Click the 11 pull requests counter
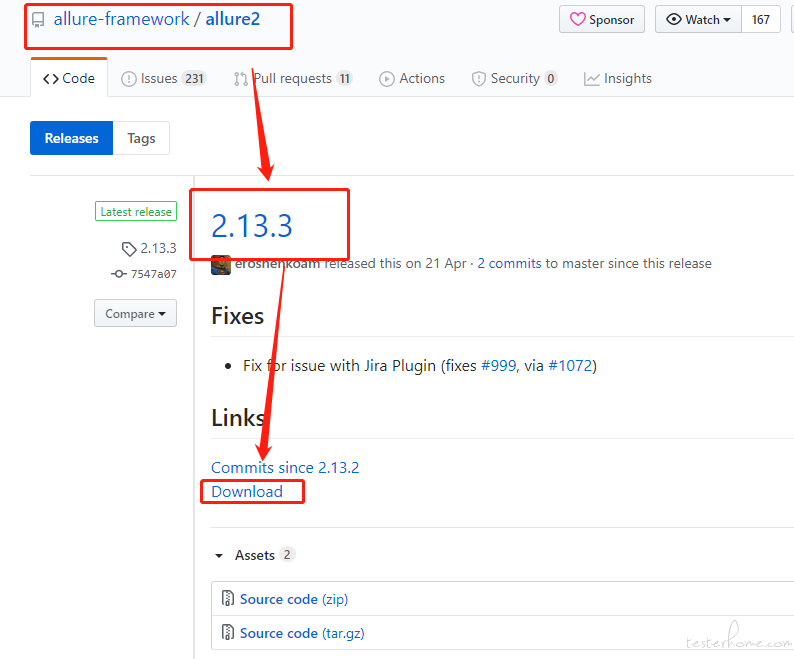This screenshot has width=794, height=659. tap(345, 79)
